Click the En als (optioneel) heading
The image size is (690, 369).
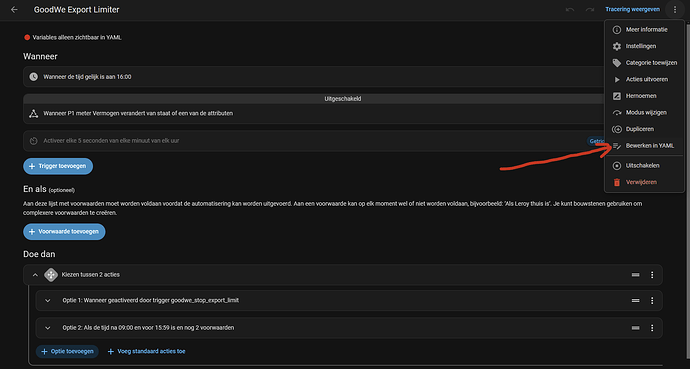click(x=49, y=190)
